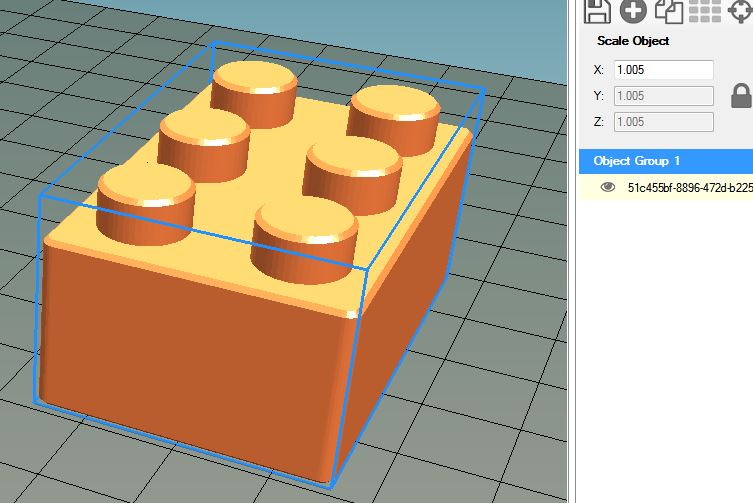The height and width of the screenshot is (503, 753).
Task: Toggle visibility eye of 51c455bf object
Action: 607,187
